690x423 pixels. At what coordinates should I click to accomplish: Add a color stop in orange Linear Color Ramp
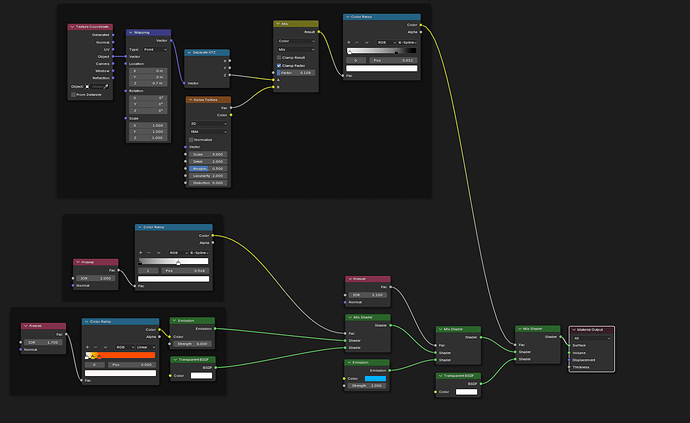(88, 347)
